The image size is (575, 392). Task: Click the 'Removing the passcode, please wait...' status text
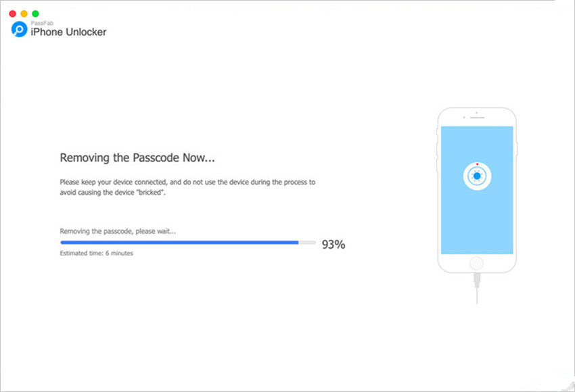119,230
